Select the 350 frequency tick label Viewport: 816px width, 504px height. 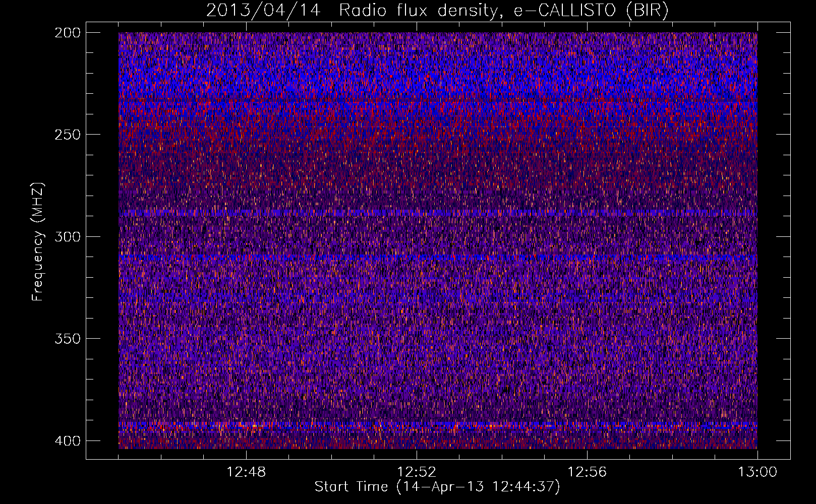pyautogui.click(x=67, y=339)
